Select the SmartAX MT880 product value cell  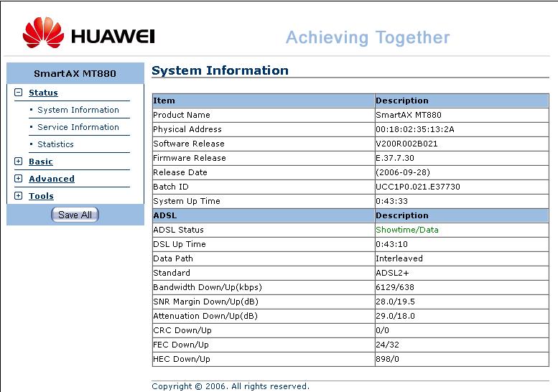(462, 115)
